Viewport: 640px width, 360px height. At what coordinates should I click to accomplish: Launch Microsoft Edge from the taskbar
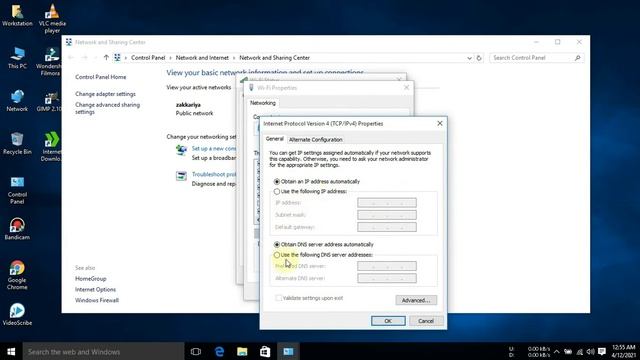point(219,351)
